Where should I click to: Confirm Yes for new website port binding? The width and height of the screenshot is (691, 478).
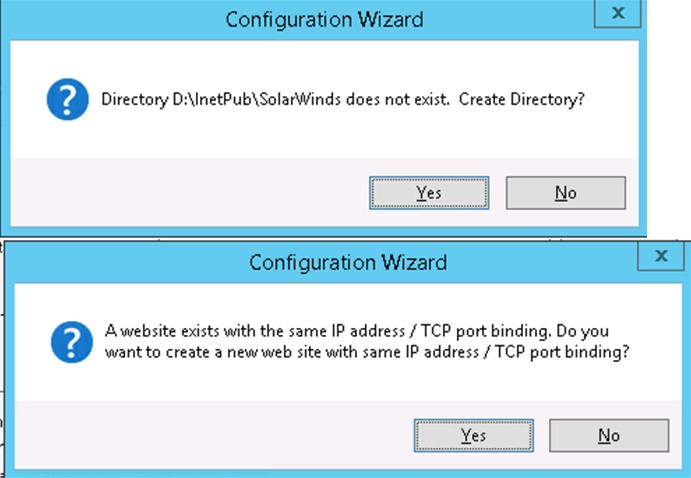(x=473, y=435)
